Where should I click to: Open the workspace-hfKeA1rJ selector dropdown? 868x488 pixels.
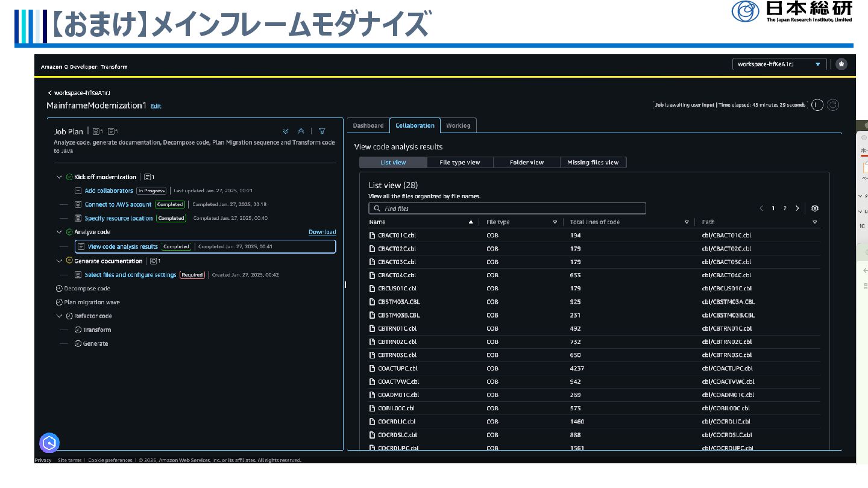pos(780,64)
